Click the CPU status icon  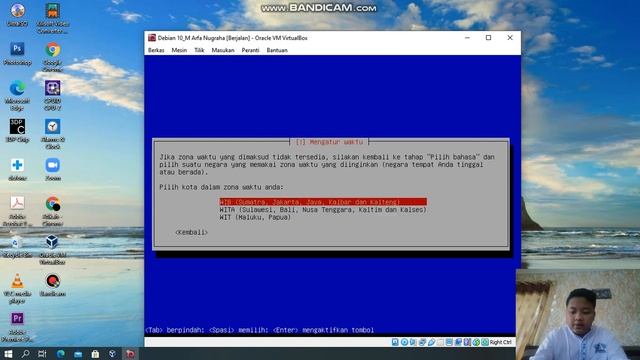[467, 342]
